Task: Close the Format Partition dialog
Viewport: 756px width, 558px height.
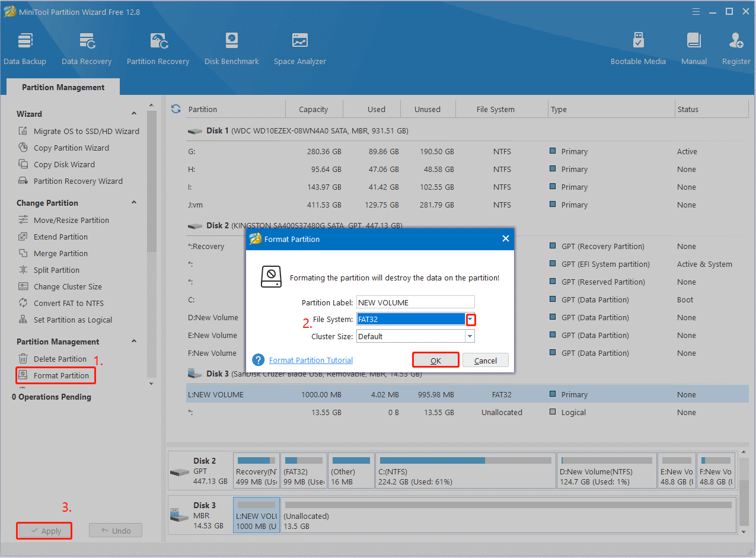Action: [x=506, y=239]
